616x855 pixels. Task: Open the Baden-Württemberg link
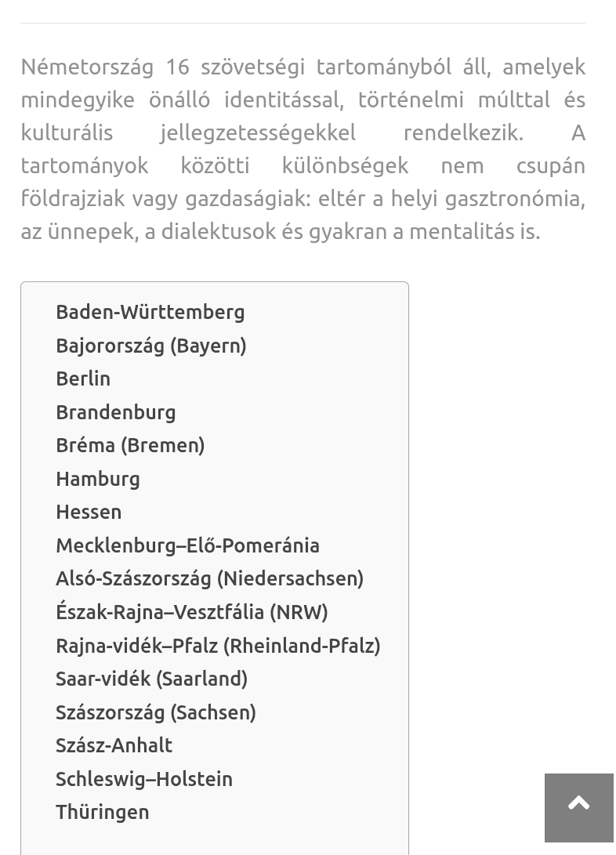coord(150,313)
